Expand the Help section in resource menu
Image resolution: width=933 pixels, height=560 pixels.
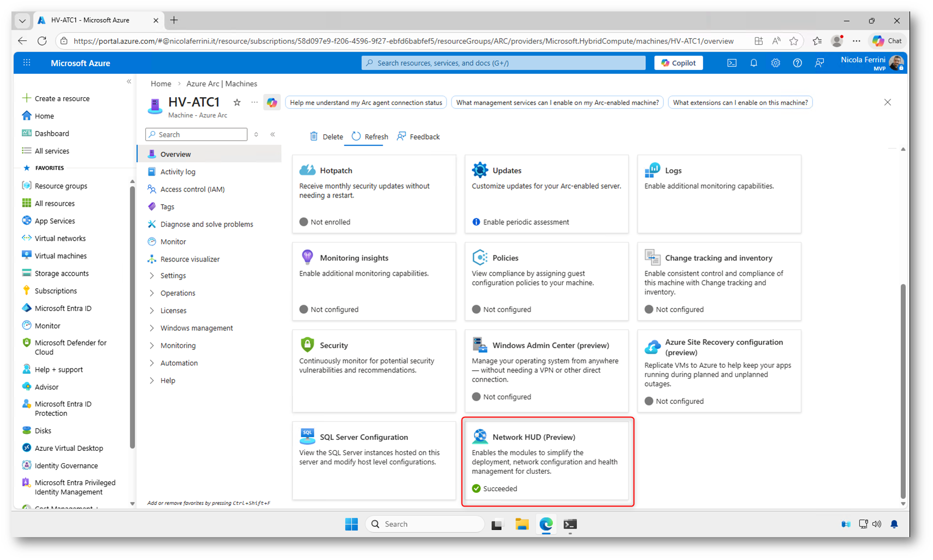[x=168, y=380]
